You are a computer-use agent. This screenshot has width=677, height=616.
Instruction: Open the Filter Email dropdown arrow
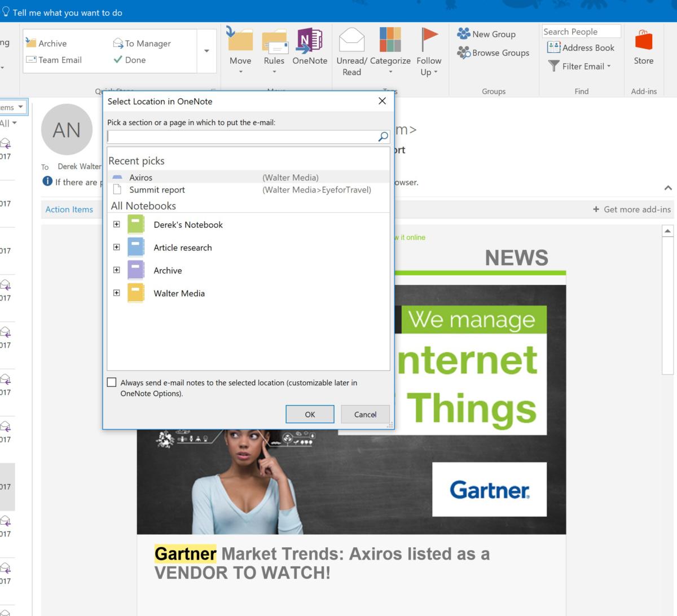(x=609, y=66)
